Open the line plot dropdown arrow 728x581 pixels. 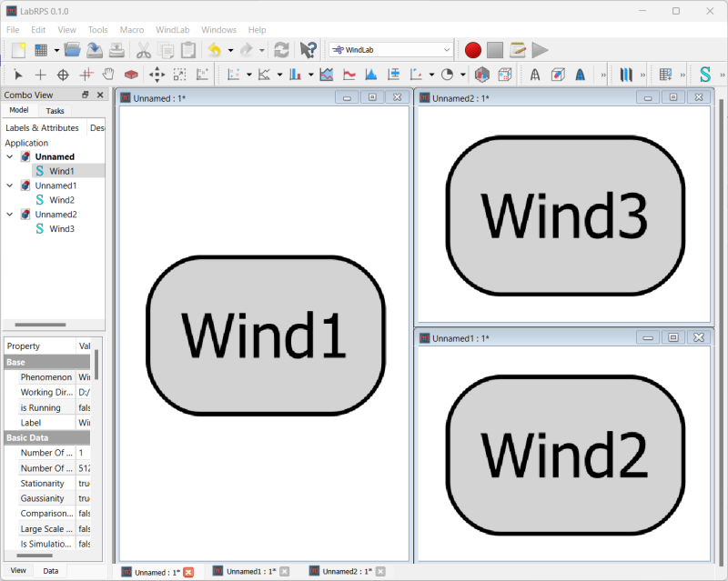279,75
